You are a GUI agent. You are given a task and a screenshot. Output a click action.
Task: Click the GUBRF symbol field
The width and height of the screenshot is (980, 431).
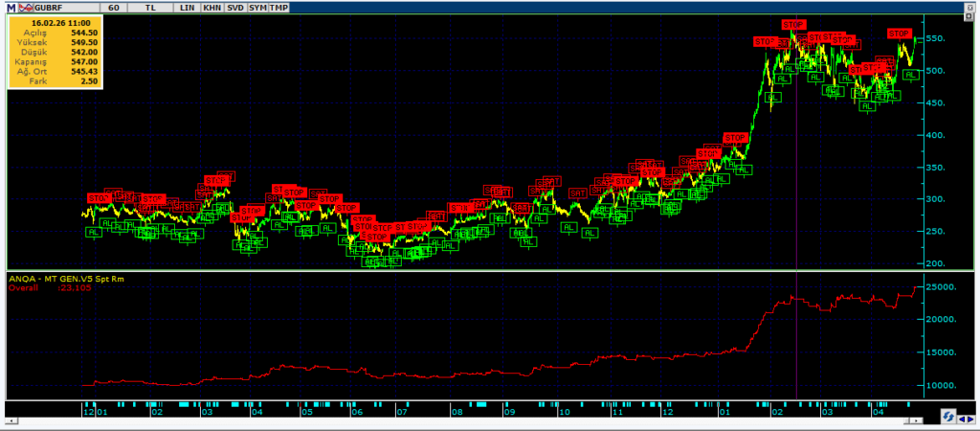click(x=66, y=8)
